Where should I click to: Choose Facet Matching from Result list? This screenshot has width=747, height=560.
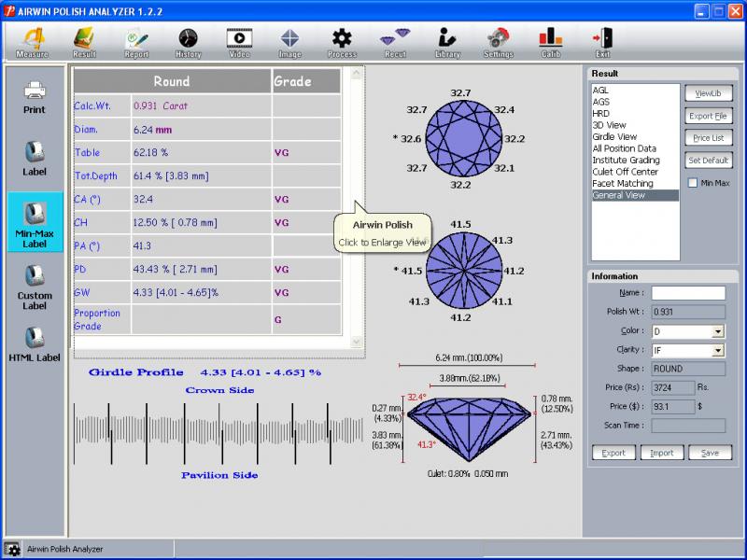pyautogui.click(x=623, y=184)
